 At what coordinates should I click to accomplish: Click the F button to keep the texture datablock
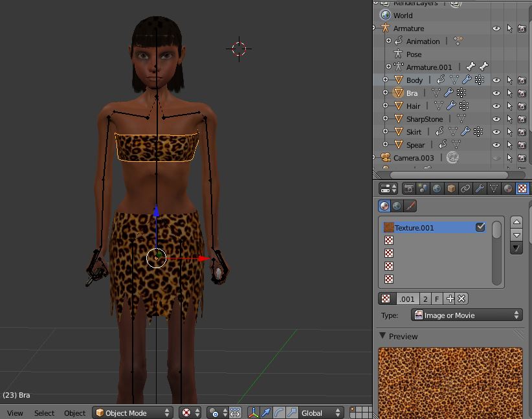[x=436, y=299]
